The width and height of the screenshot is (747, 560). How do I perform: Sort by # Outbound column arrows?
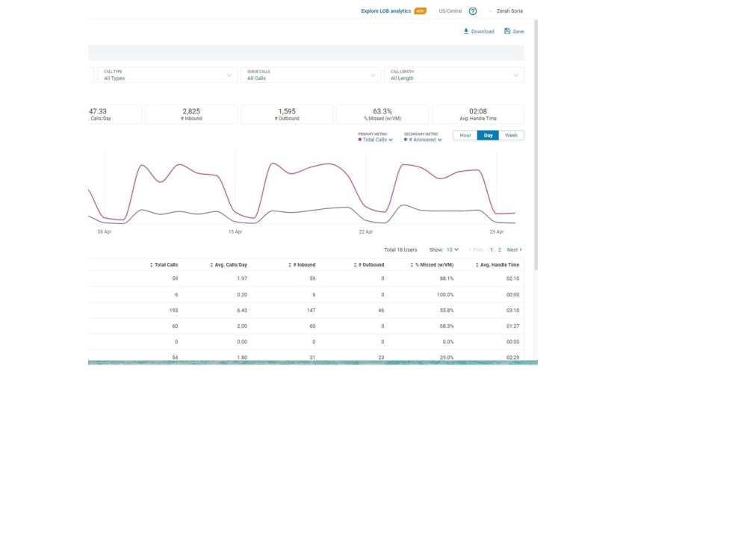(355, 265)
